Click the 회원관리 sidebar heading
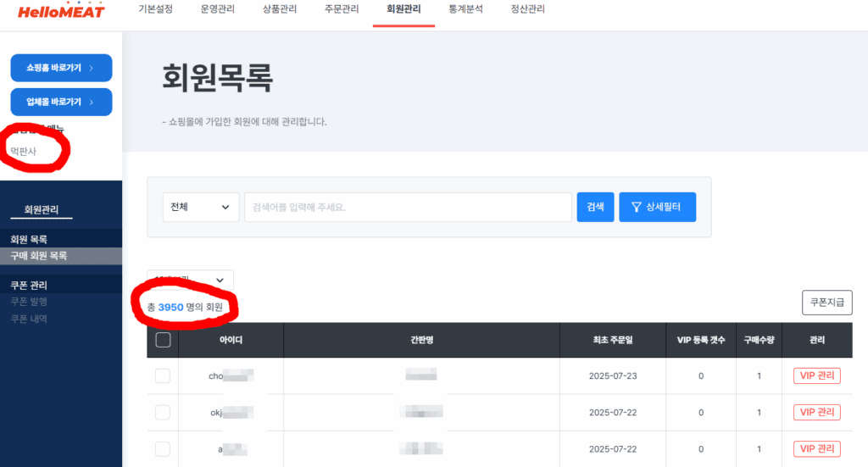 41,209
